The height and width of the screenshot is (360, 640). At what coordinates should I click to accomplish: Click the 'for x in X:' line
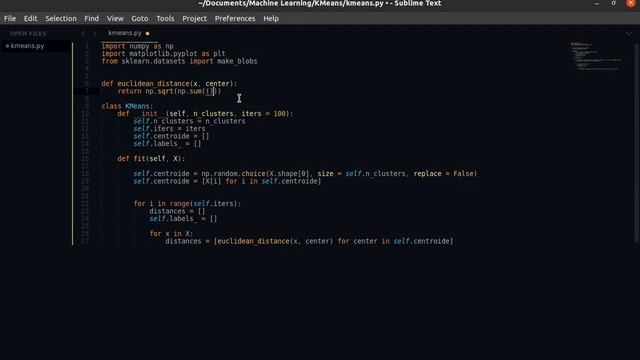(x=171, y=234)
